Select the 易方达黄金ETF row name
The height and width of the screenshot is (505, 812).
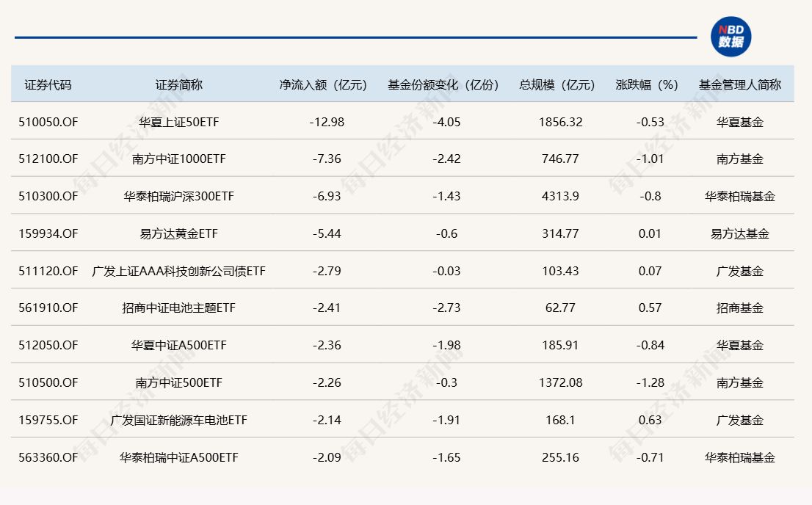pos(178,234)
